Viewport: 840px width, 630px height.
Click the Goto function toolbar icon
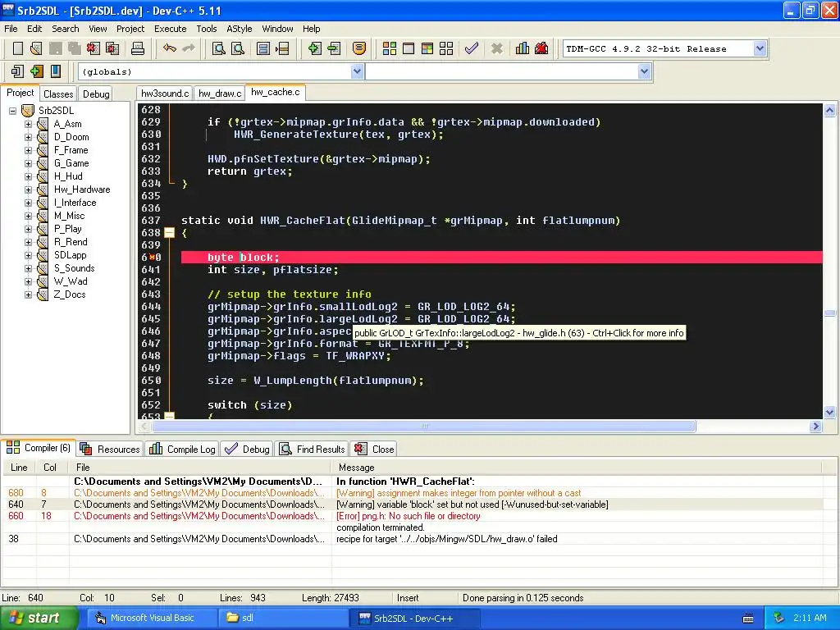[x=263, y=48]
